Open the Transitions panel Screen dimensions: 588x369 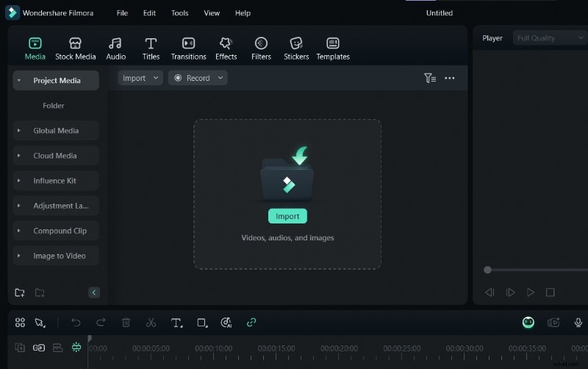tap(188, 49)
